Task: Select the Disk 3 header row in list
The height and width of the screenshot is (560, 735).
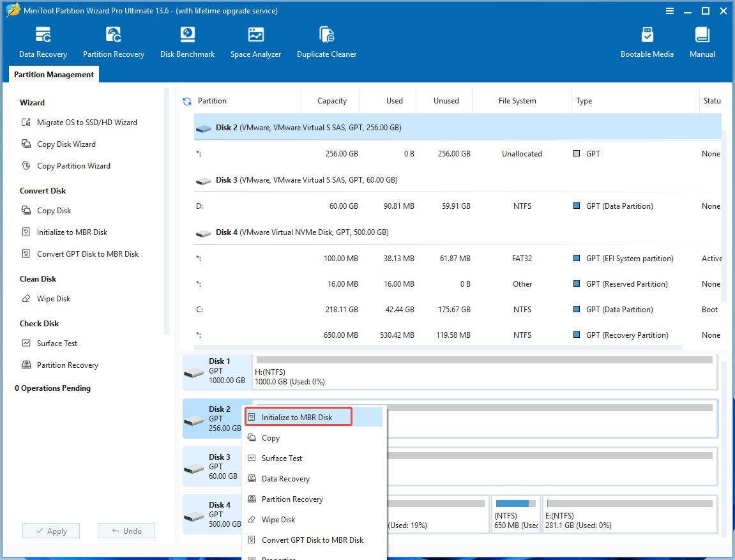Action: (457, 180)
